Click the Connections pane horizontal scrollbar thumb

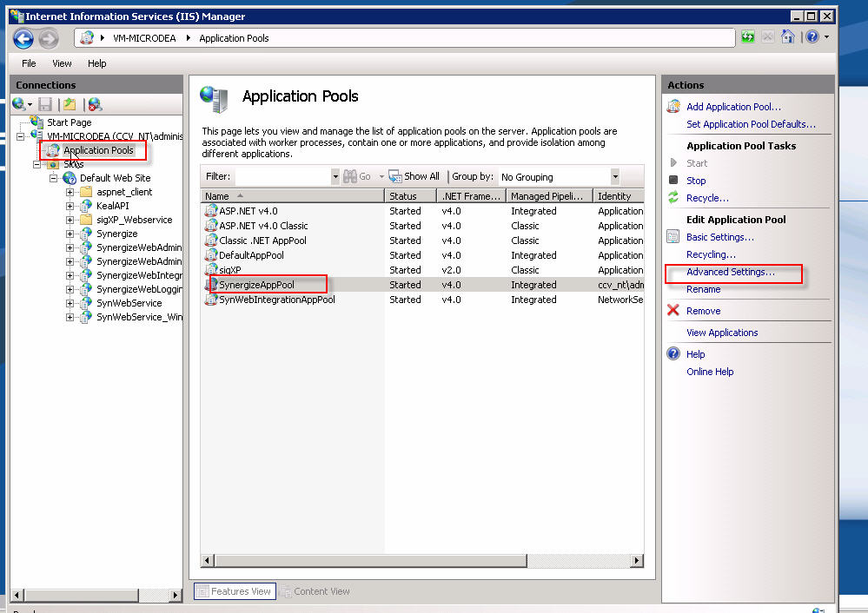[82, 596]
